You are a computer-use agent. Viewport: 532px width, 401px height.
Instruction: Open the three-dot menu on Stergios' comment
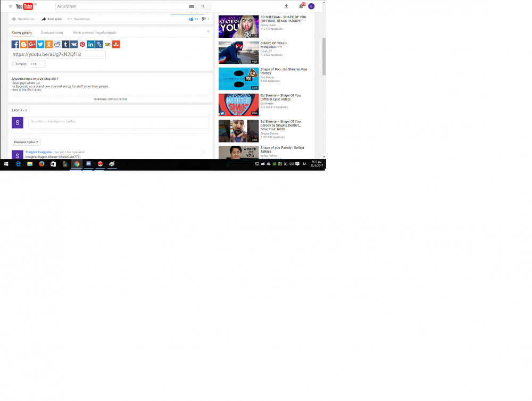(204, 153)
